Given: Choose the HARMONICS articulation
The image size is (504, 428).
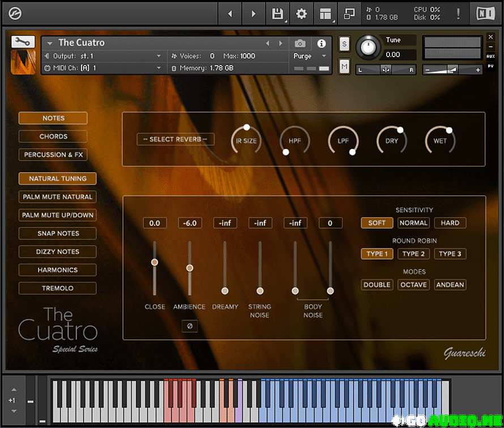Looking at the screenshot, I should point(57,270).
